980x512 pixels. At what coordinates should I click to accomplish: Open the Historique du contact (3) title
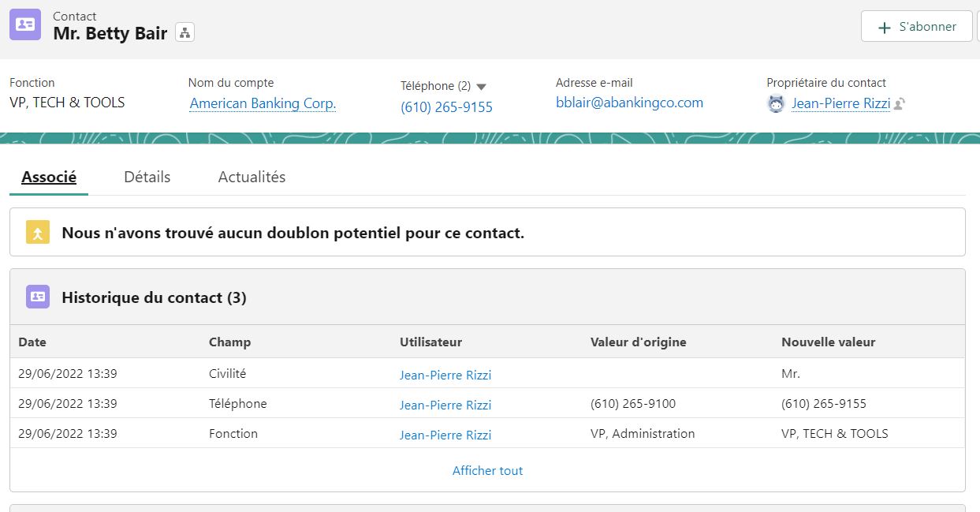point(154,297)
